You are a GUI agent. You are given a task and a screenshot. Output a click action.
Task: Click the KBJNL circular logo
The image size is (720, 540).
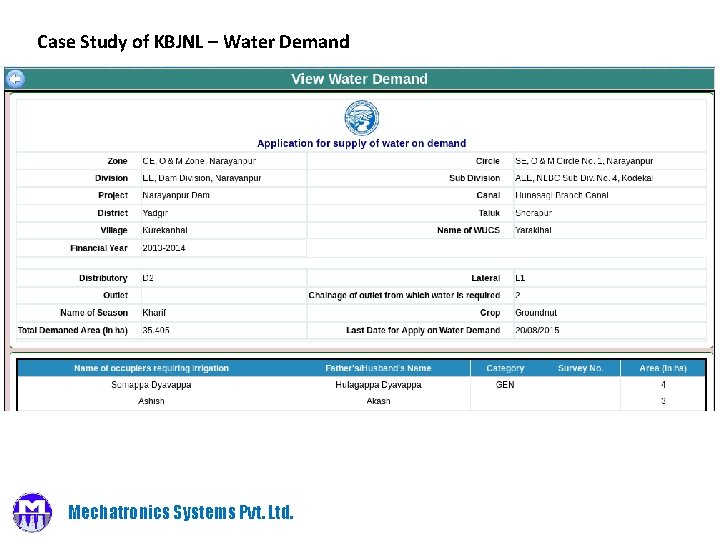361,118
